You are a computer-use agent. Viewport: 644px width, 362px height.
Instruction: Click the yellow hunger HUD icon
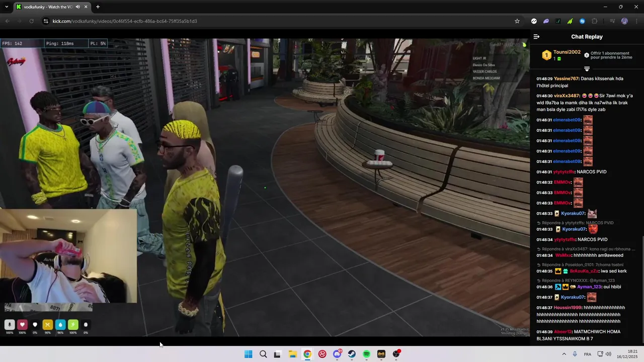coord(48,325)
